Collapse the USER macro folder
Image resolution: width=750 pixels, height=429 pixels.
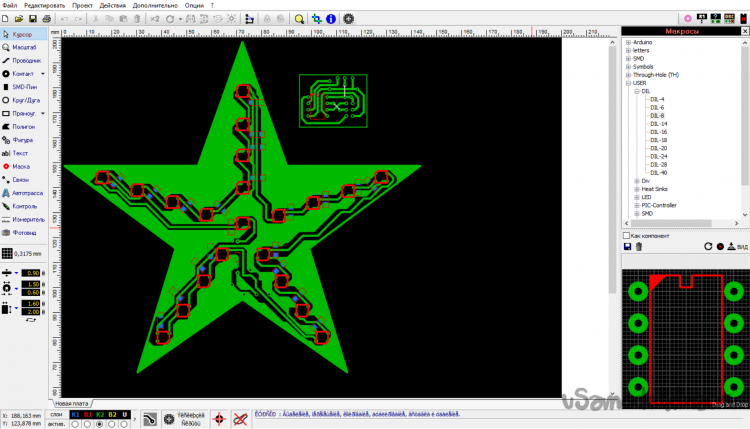[x=627, y=83]
